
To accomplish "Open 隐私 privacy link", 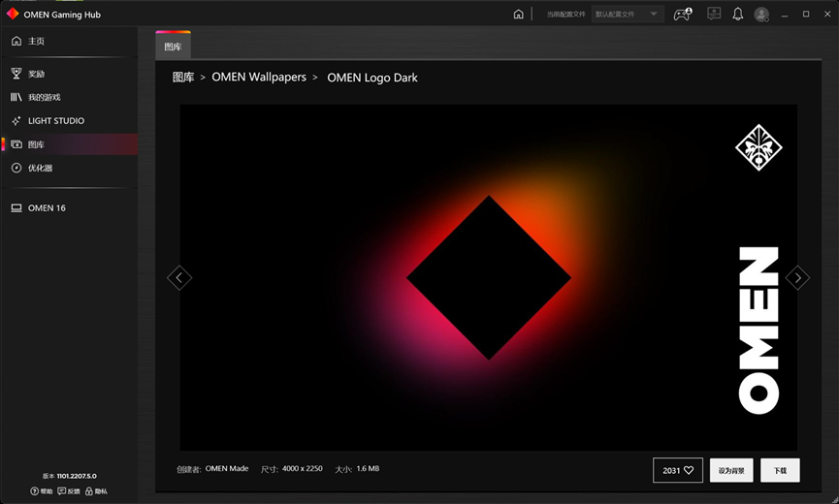I will (x=96, y=491).
